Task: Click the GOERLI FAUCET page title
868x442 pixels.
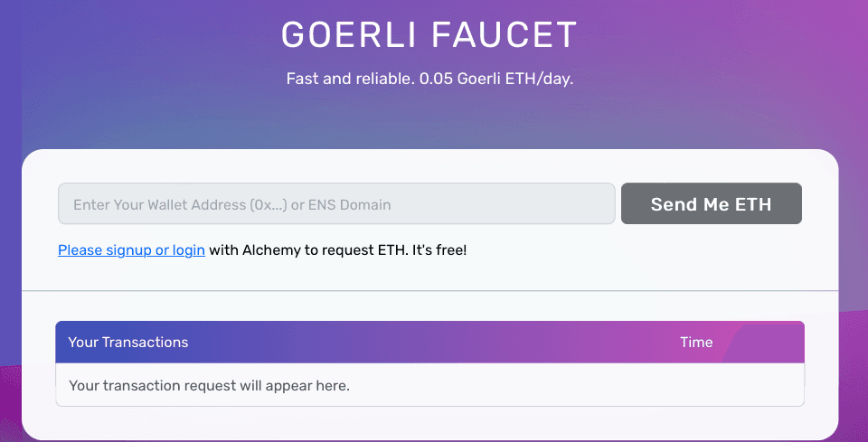Action: tap(429, 35)
